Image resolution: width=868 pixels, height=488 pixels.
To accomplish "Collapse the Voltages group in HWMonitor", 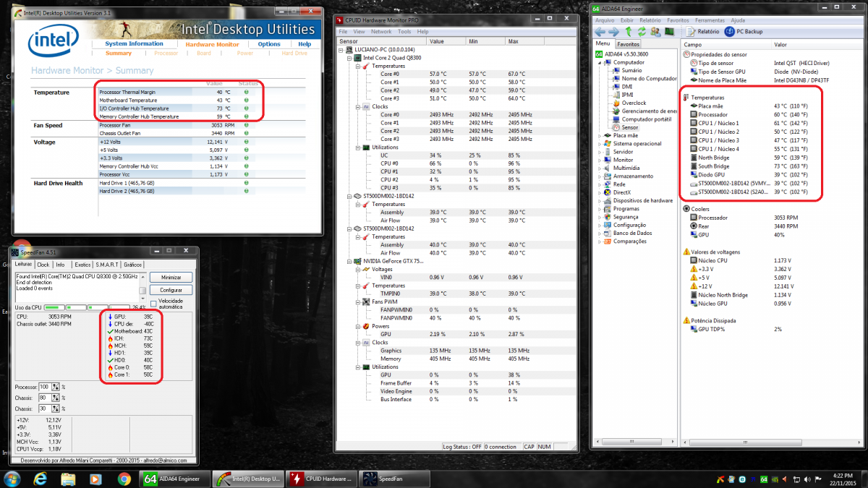I will click(357, 269).
